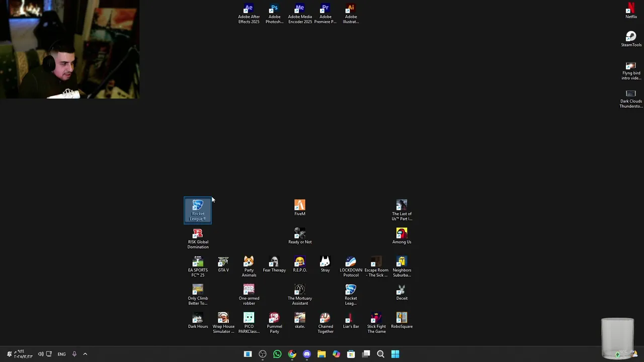
Task: Open the network status tray icon
Action: (x=49, y=354)
